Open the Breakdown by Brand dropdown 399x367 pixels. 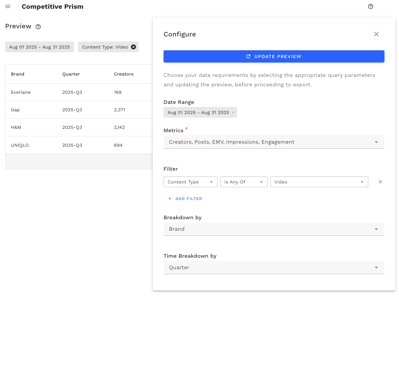[x=274, y=229]
